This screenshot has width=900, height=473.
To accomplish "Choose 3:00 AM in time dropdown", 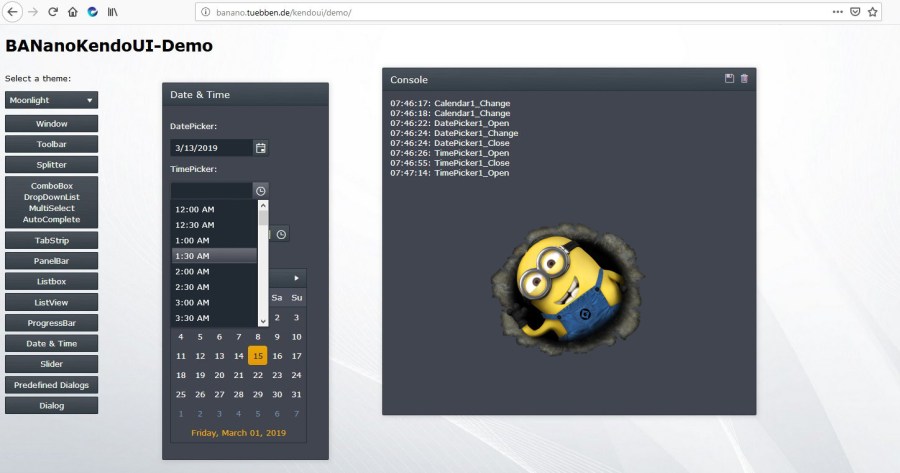I will pyautogui.click(x=214, y=302).
